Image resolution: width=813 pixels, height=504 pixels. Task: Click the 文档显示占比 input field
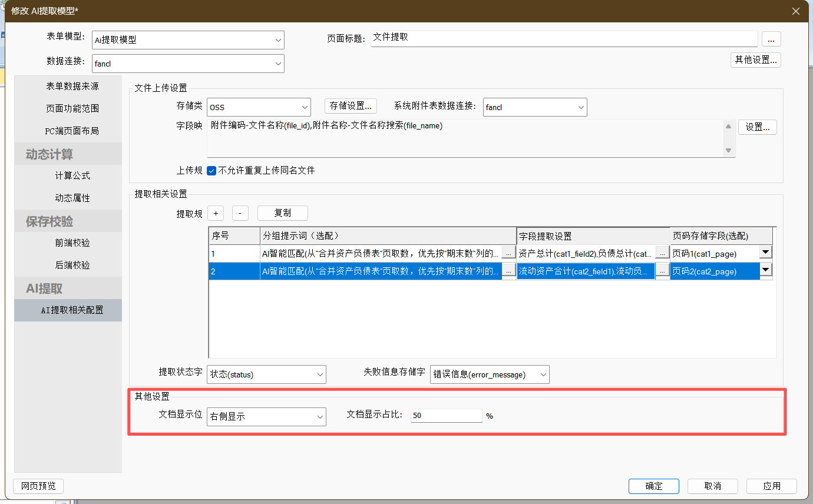(446, 416)
